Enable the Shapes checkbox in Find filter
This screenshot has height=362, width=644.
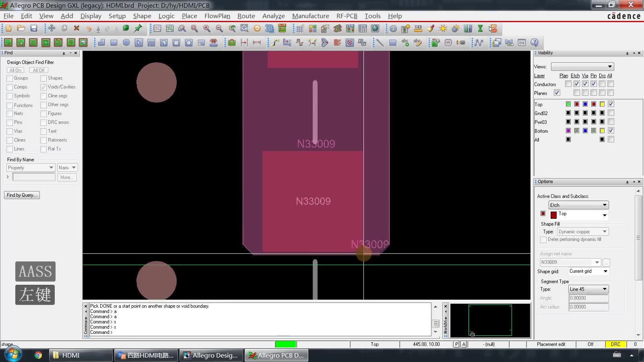coord(43,78)
